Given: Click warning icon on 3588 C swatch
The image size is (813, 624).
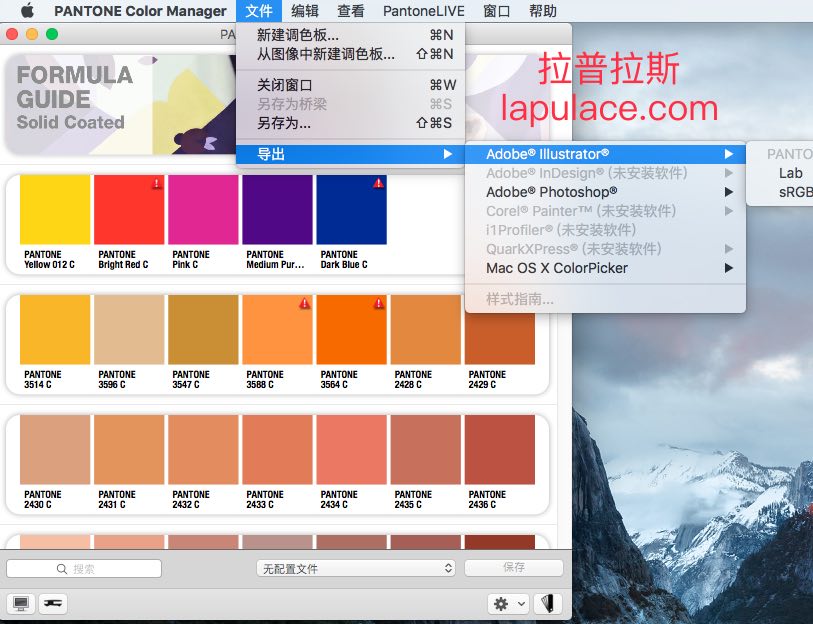Looking at the screenshot, I should click(x=304, y=304).
